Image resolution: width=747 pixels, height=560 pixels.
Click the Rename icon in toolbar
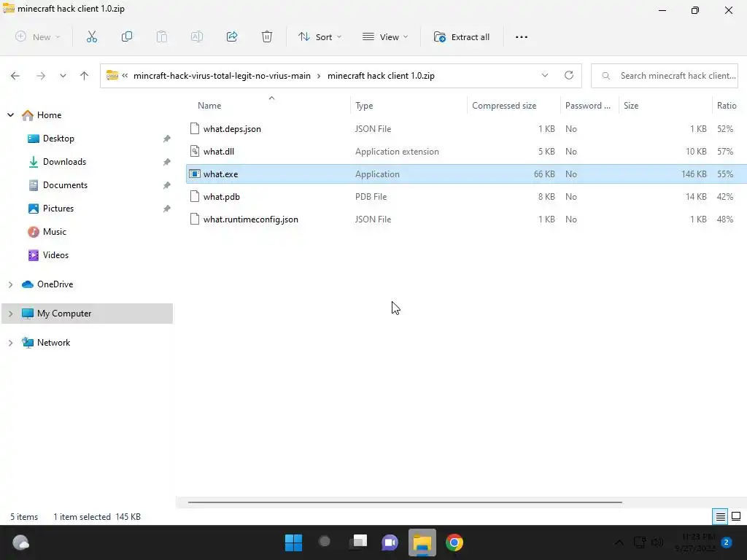pos(197,36)
